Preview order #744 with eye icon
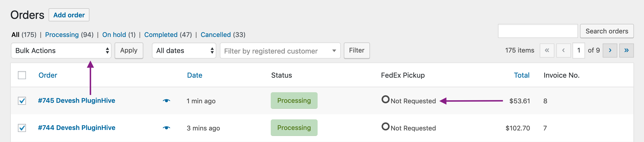The height and width of the screenshot is (142, 644). [x=166, y=128]
